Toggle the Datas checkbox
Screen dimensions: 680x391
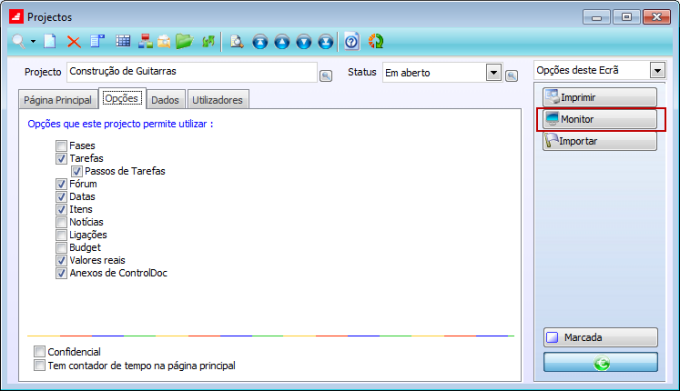61,197
